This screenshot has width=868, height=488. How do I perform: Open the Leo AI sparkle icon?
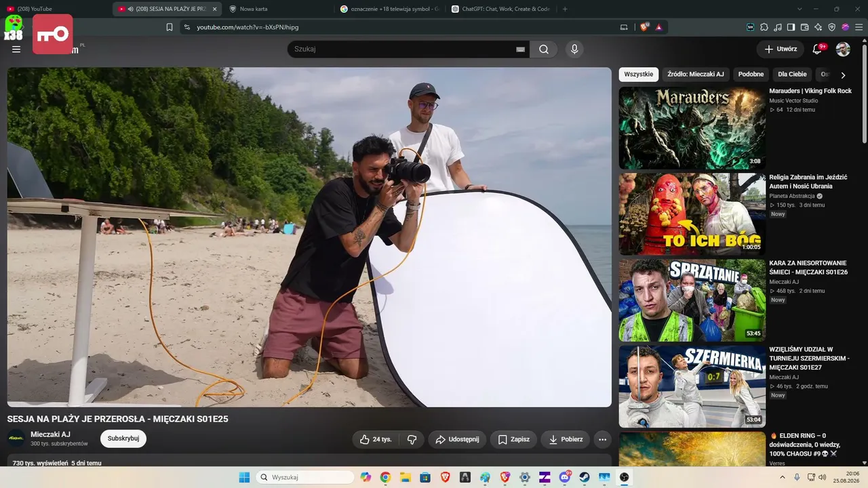[x=818, y=27]
